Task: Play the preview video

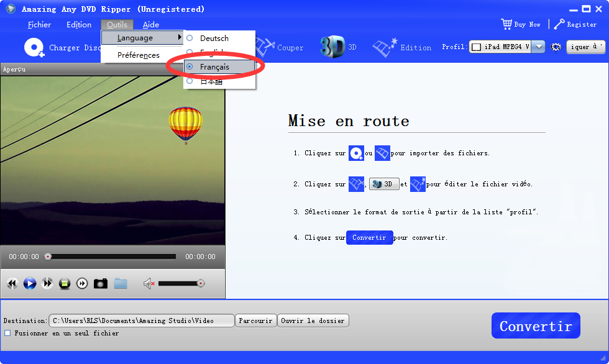Action: coord(30,283)
